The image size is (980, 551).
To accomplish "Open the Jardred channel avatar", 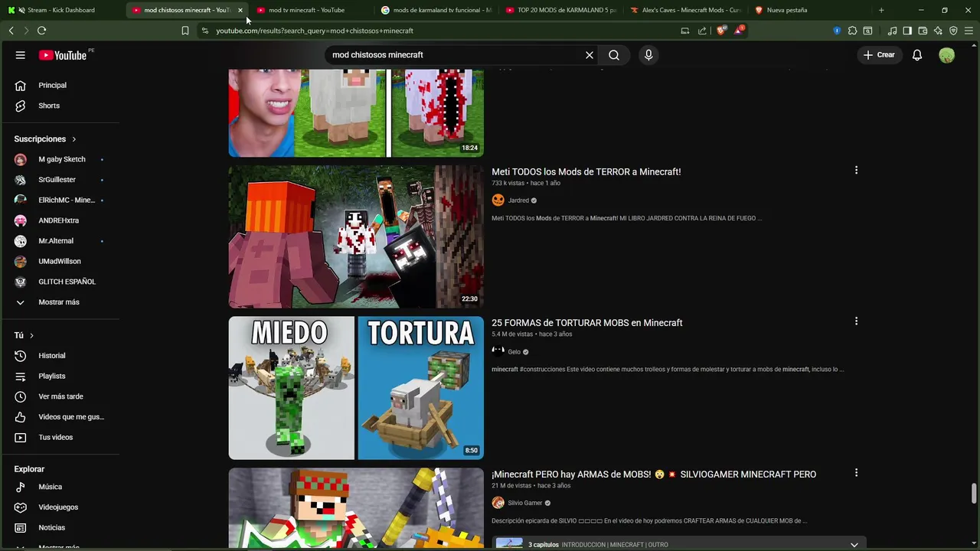I will click(498, 200).
